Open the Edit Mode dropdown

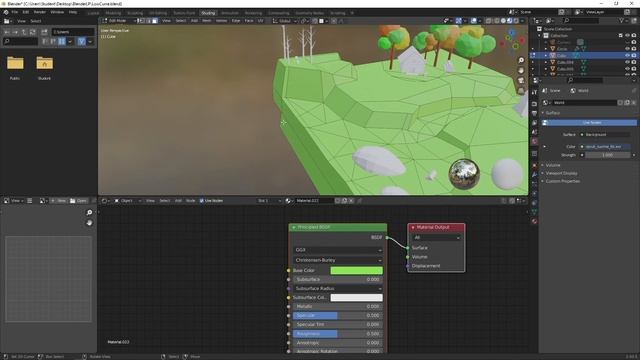pos(119,21)
